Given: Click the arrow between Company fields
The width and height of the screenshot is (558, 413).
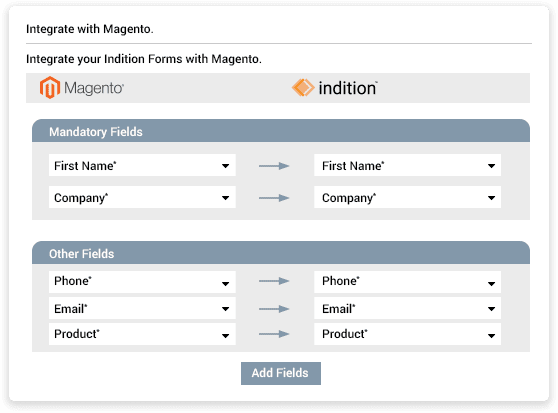Looking at the screenshot, I should [274, 198].
